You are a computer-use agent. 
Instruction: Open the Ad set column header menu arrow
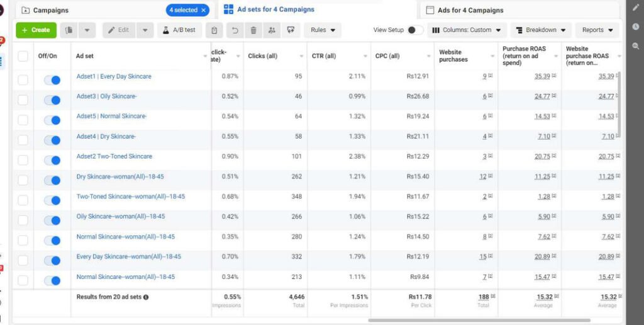coord(206,56)
